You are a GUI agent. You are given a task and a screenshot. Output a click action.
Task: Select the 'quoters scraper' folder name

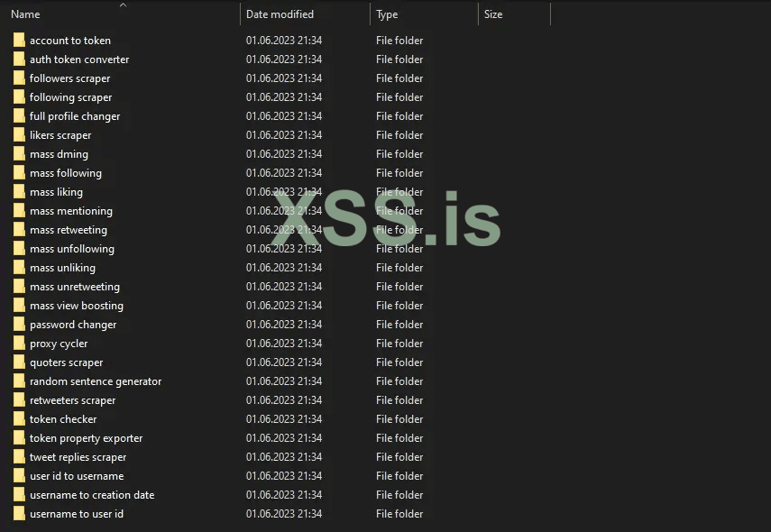click(x=67, y=362)
